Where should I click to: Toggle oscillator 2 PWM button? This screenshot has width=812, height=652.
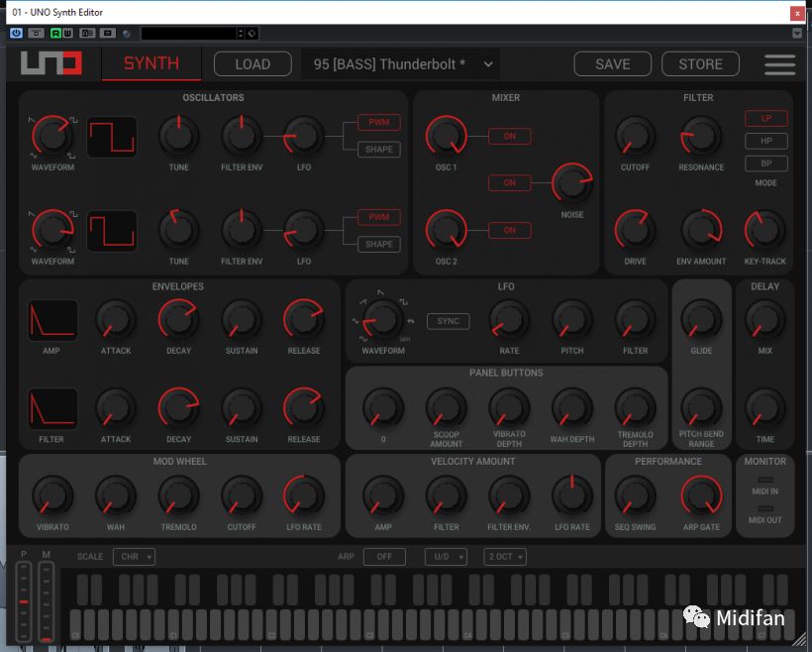[378, 217]
